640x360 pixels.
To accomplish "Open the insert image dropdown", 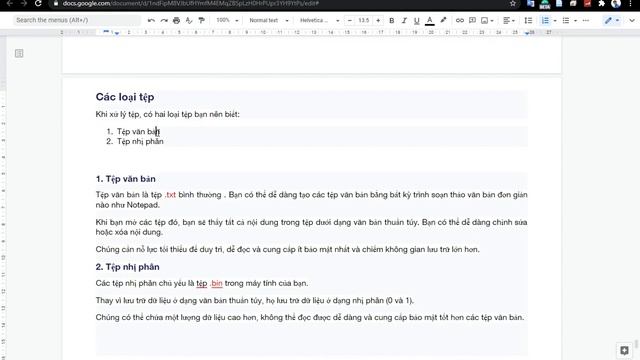I will (487, 20).
